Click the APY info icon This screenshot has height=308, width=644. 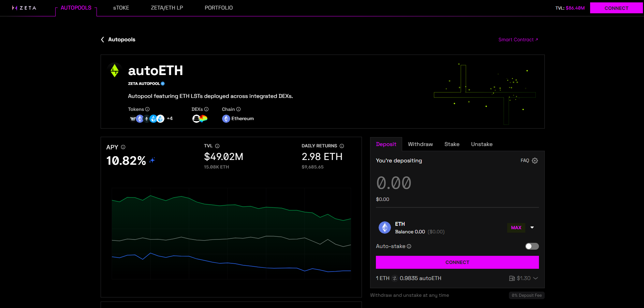pos(123,147)
